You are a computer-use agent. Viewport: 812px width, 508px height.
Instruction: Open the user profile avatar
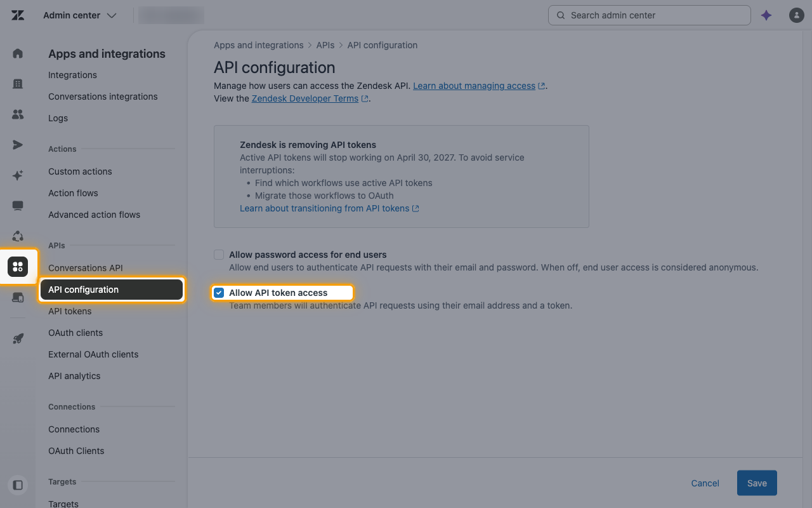[797, 15]
